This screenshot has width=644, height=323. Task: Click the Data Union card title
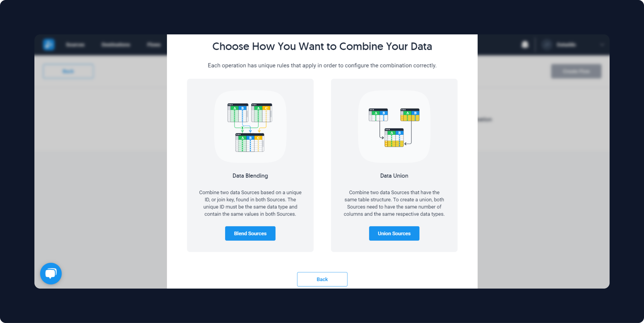pos(394,176)
